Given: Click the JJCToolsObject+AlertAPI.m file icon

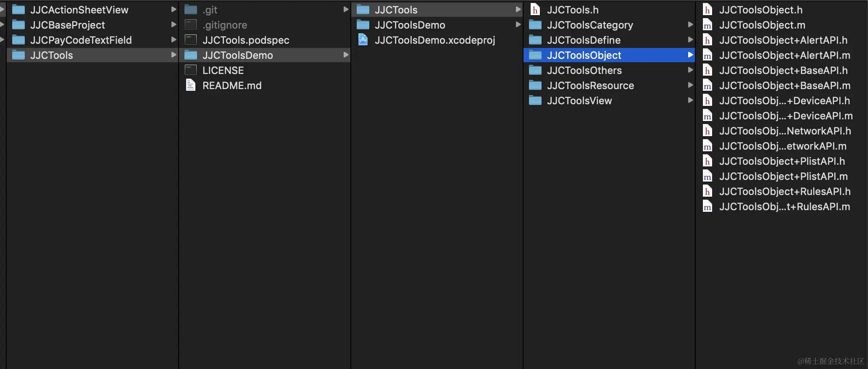Looking at the screenshot, I should (708, 55).
